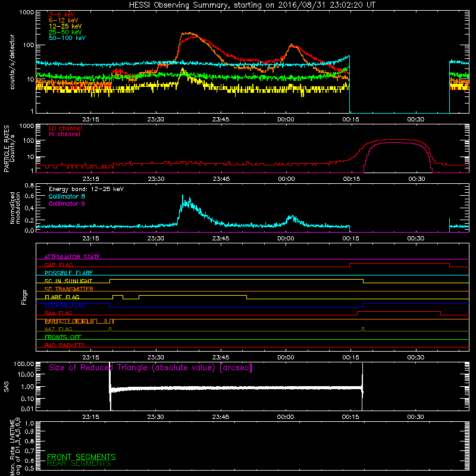Click the SAA FLAG label
476x476 pixels.
58,313
